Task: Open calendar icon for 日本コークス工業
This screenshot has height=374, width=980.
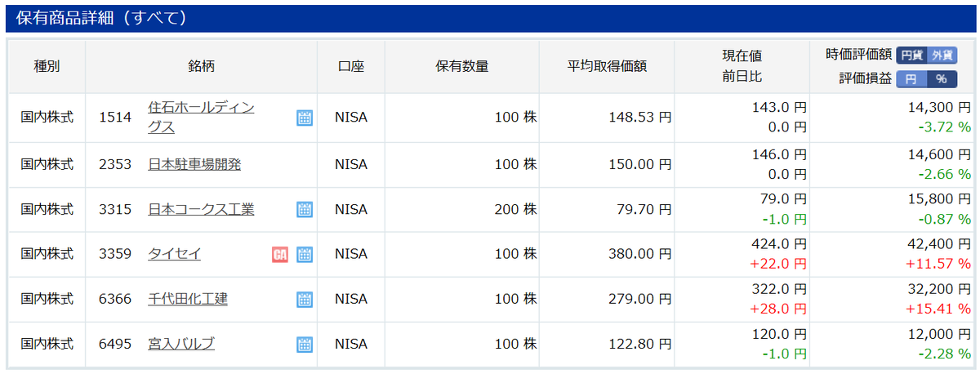Action: click(304, 210)
